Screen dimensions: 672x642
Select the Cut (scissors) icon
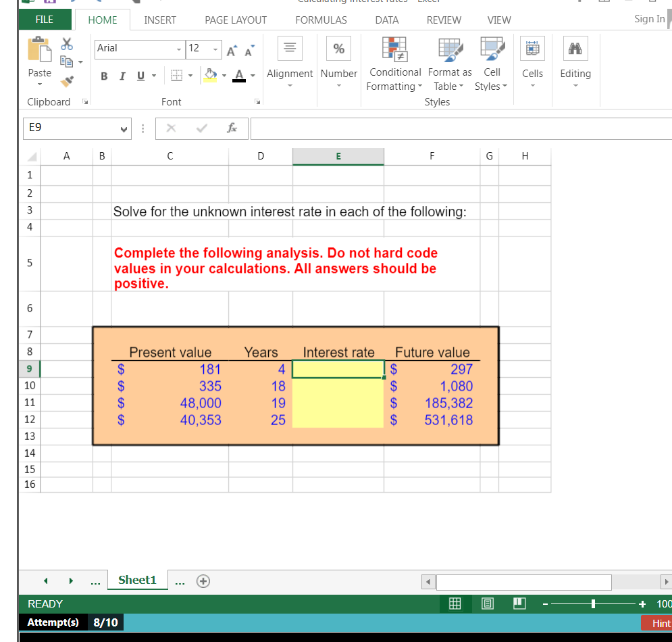[x=66, y=43]
